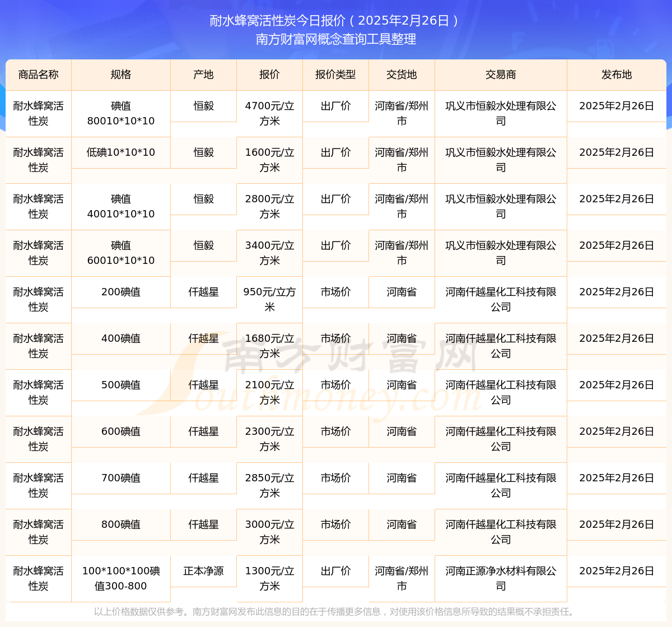Select the 交易商 column header

[501, 75]
